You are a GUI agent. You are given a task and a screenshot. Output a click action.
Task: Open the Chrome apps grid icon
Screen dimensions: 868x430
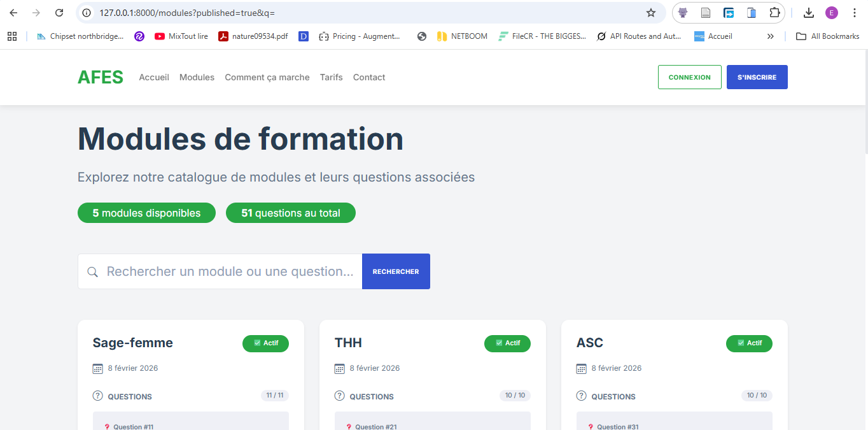(12, 36)
